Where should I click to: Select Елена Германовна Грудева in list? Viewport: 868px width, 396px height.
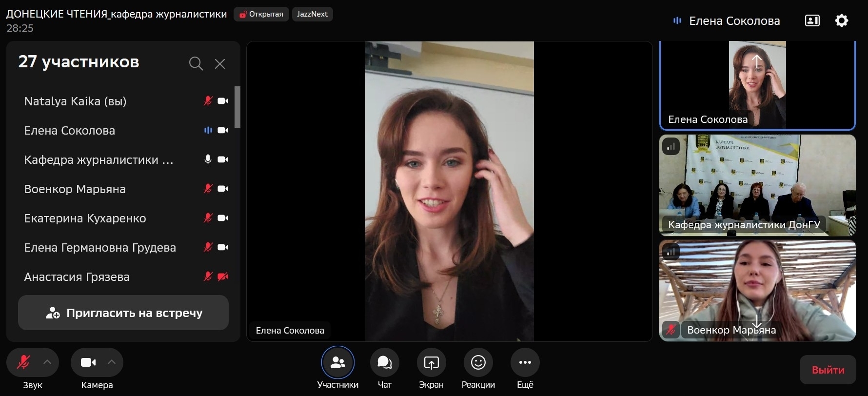click(x=100, y=248)
